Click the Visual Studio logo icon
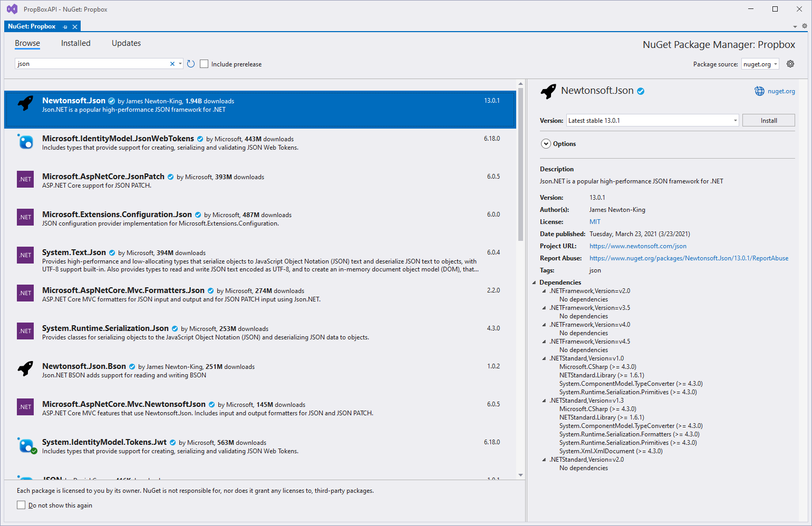 (x=12, y=9)
